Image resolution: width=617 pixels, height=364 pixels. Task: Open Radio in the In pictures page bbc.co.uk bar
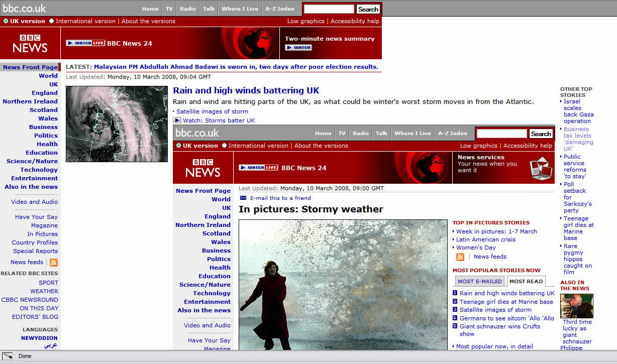(x=361, y=133)
